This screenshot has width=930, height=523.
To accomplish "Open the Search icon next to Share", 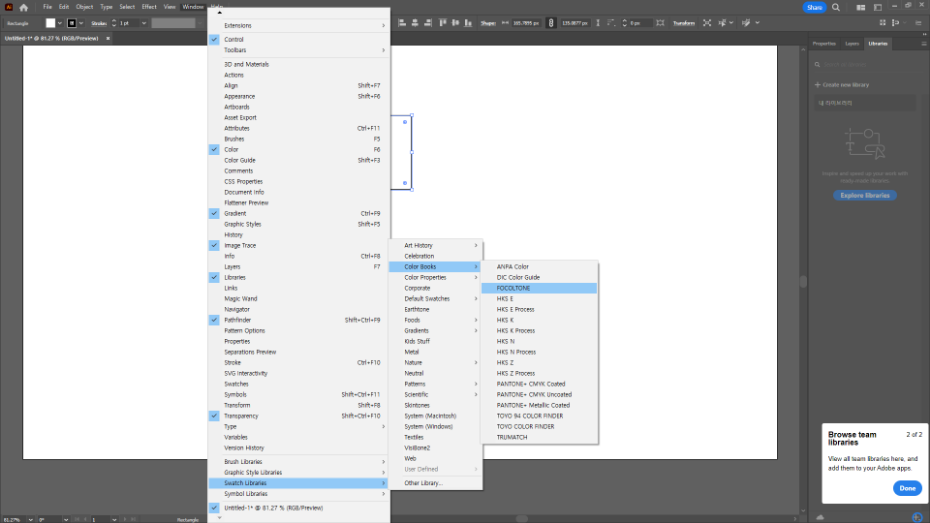I will tap(836, 7).
